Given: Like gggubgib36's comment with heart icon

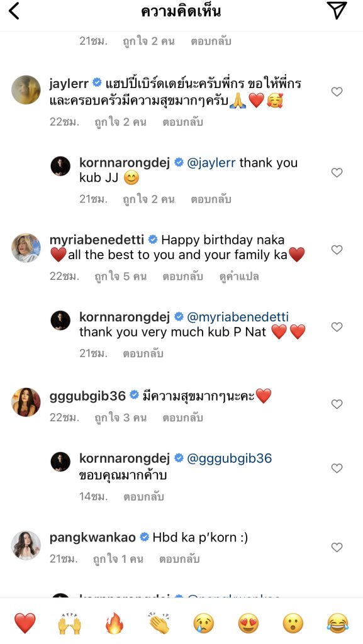Looking at the screenshot, I should click(337, 404).
